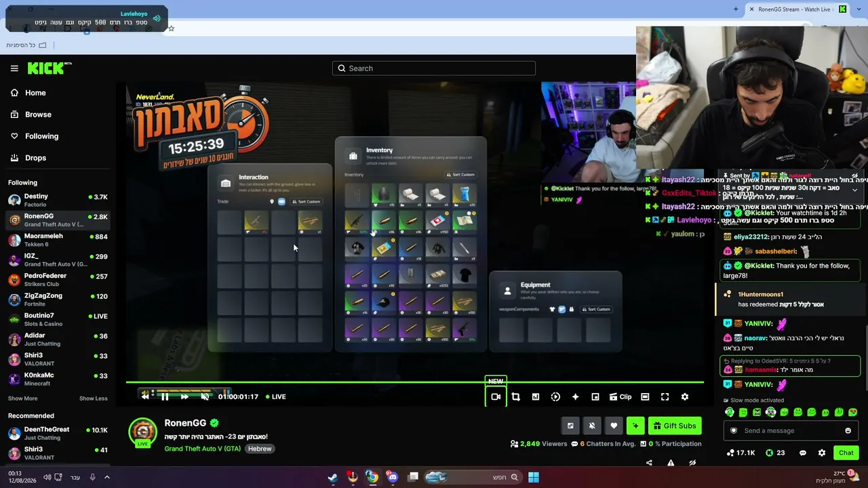Click the Hebrew language tag
This screenshot has width=868, height=488.
tap(260, 449)
